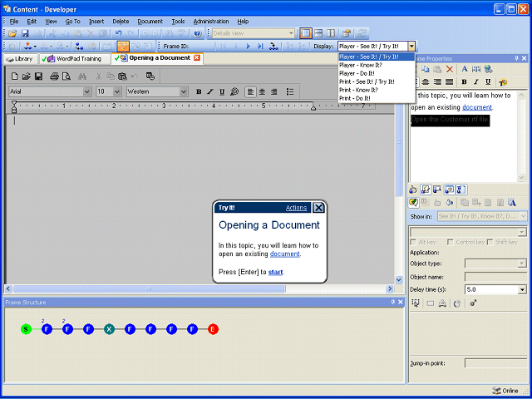Click the male-symbol icon below Delay time
This screenshot has width=532, height=399.
pos(473,303)
